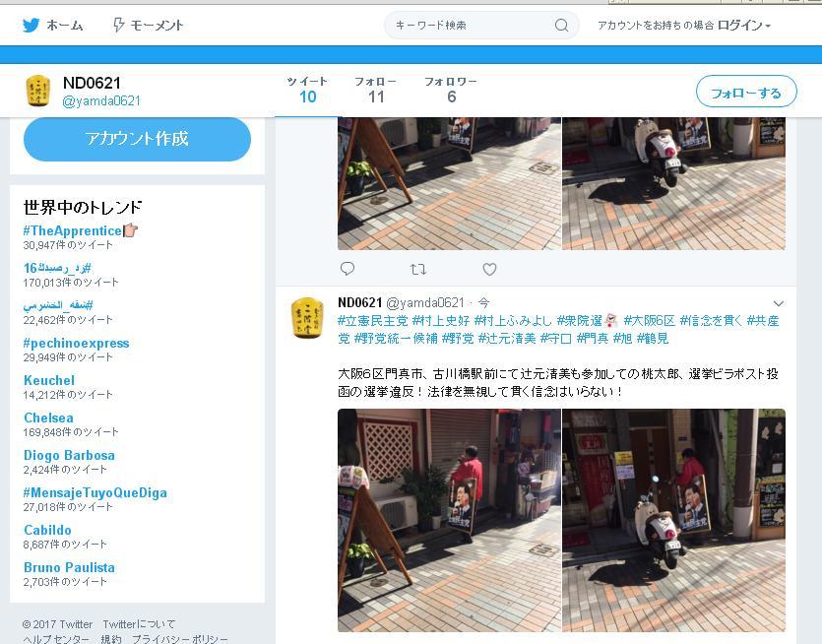Focus the keyword search field
This screenshot has width=822, height=644.
pyautogui.click(x=471, y=26)
